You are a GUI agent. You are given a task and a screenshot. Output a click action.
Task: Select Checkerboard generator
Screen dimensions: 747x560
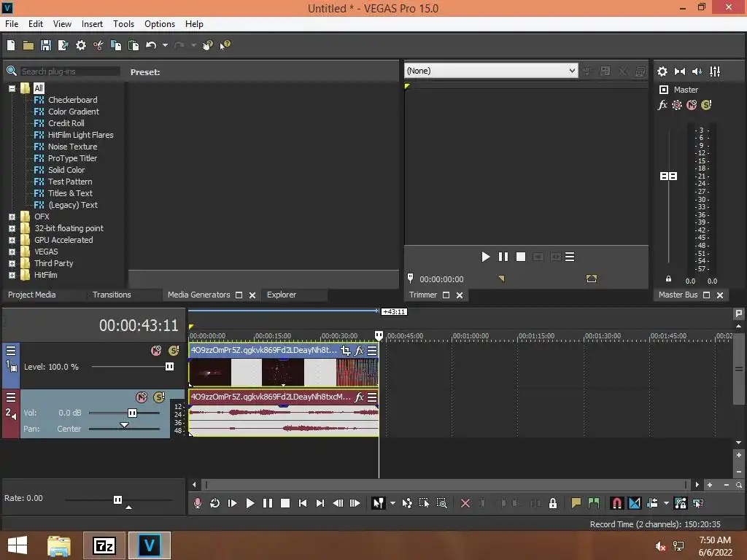point(72,100)
